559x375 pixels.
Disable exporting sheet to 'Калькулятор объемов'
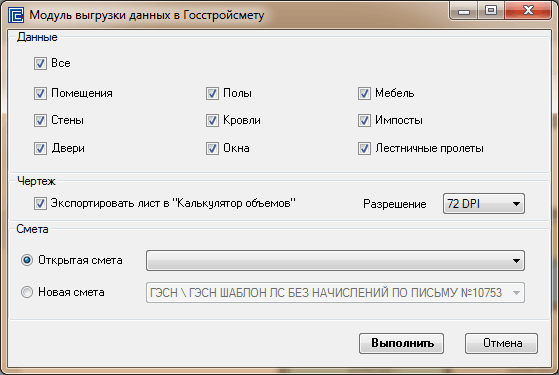(x=40, y=204)
